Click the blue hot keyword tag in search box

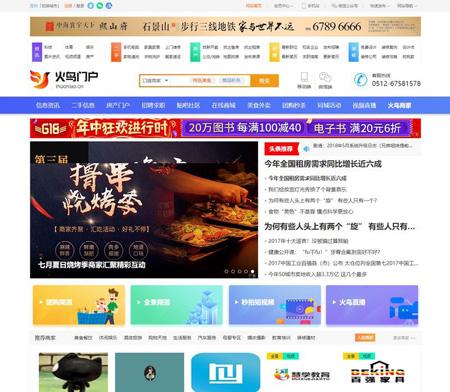(232, 81)
